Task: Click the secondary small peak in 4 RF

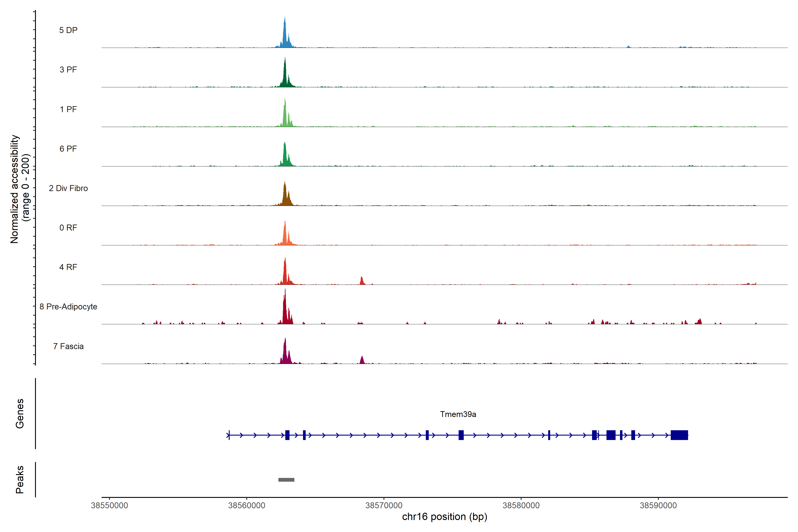Action: [362, 281]
